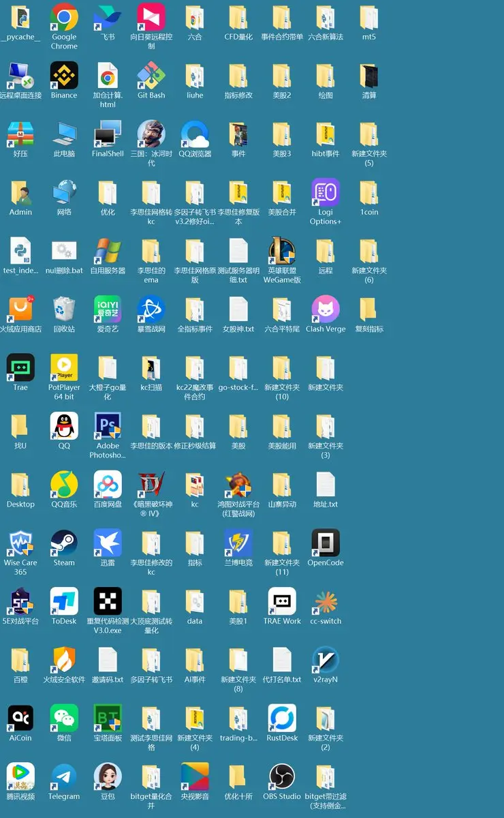Launch the 百度网盘 icon
Image resolution: width=504 pixels, height=818 pixels.
pyautogui.click(x=108, y=485)
